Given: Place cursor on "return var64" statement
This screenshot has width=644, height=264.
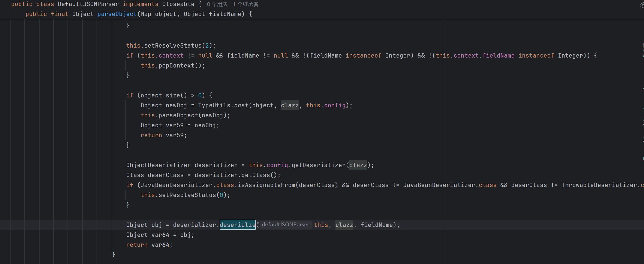Looking at the screenshot, I should tap(149, 245).
